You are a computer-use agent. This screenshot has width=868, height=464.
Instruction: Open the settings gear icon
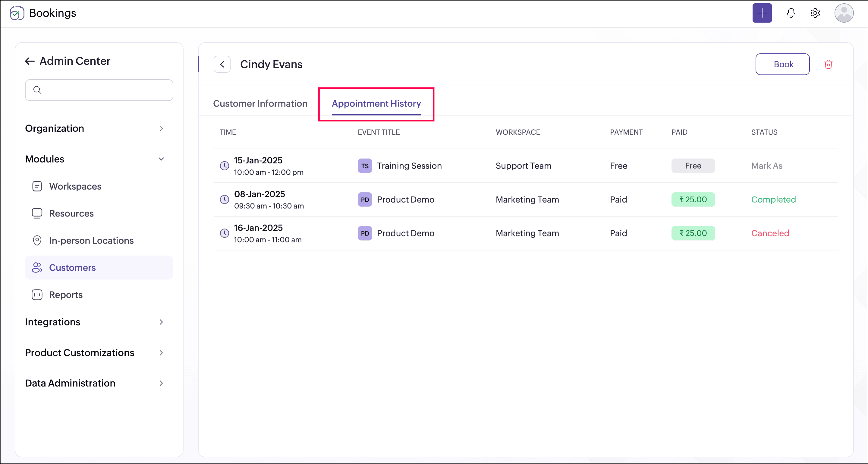click(x=815, y=13)
